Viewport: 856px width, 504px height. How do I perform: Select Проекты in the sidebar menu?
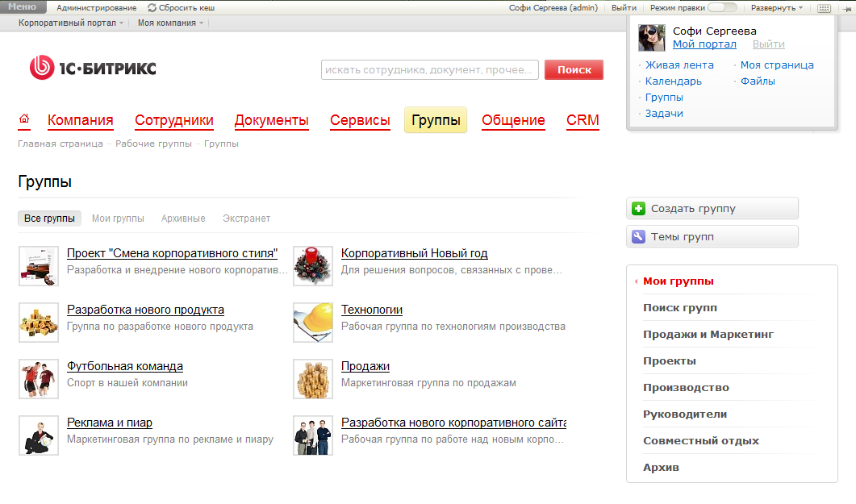(669, 361)
